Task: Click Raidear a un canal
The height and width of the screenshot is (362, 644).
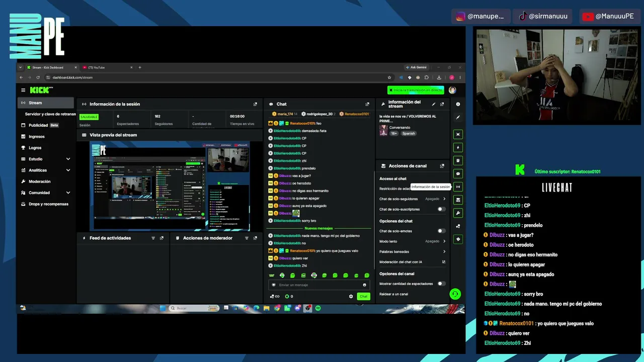Action: coord(394,294)
